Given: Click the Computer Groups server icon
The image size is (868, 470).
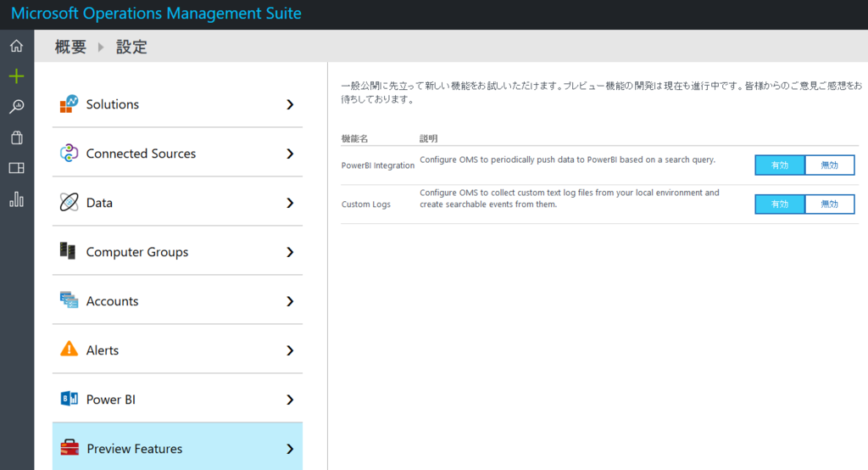Looking at the screenshot, I should tap(68, 251).
